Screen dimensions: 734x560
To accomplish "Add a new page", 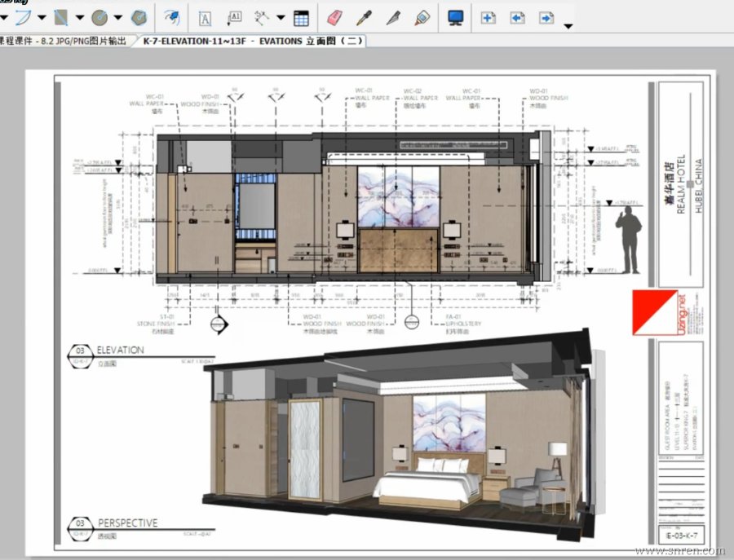I will (489, 18).
